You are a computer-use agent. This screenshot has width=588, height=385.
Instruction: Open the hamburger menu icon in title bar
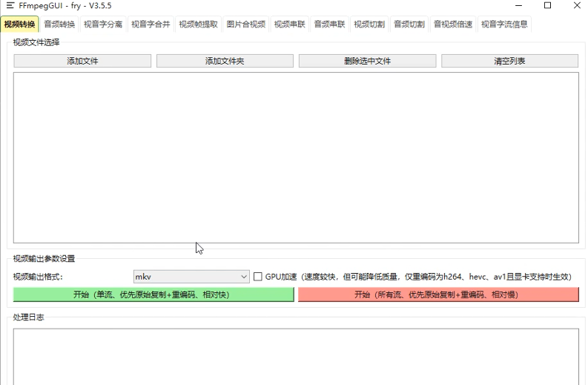coord(10,6)
